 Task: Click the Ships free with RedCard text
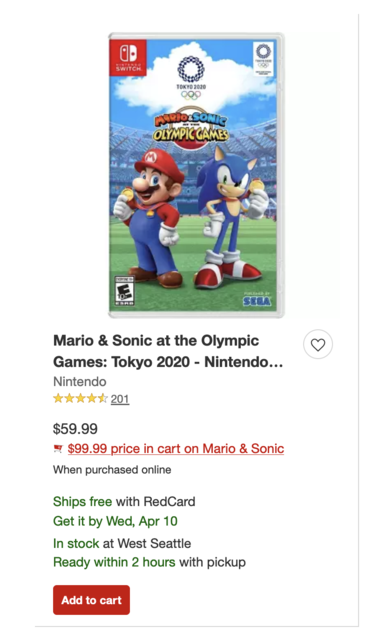(124, 501)
